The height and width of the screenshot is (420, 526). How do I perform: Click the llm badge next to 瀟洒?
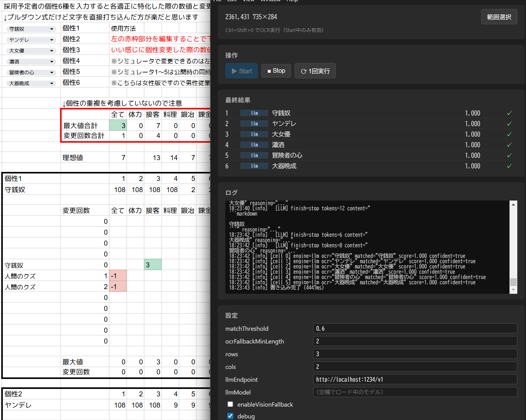pos(254,145)
